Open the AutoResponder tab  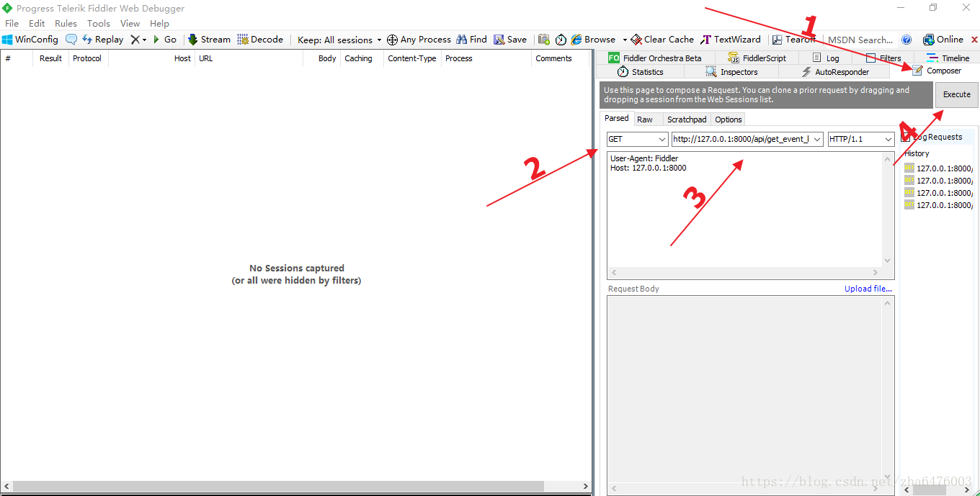pos(835,72)
